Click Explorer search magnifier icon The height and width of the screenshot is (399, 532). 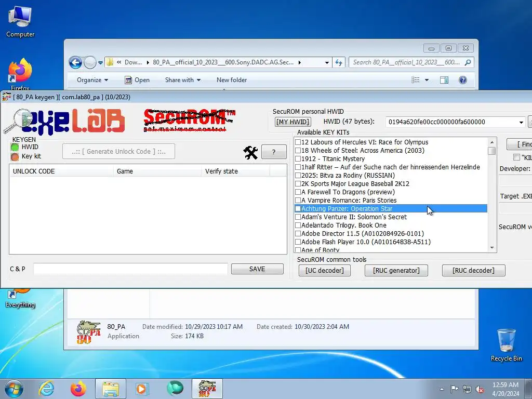point(468,62)
